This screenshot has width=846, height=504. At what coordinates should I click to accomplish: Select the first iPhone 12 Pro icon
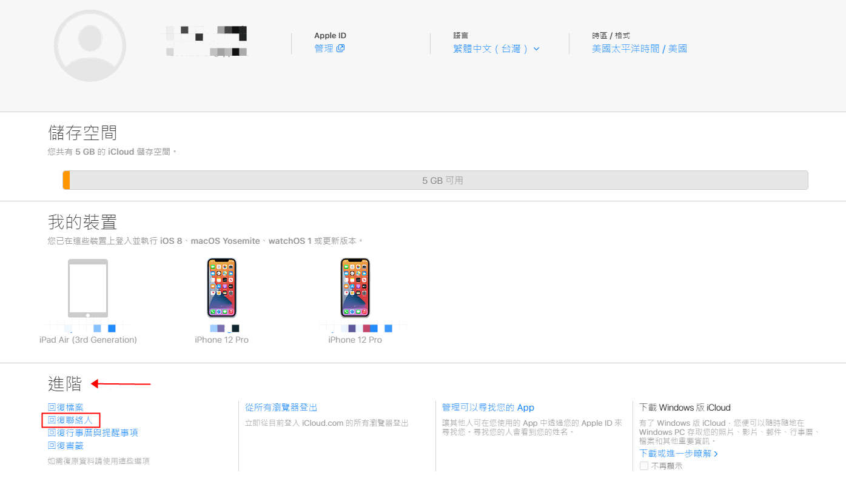(x=221, y=288)
